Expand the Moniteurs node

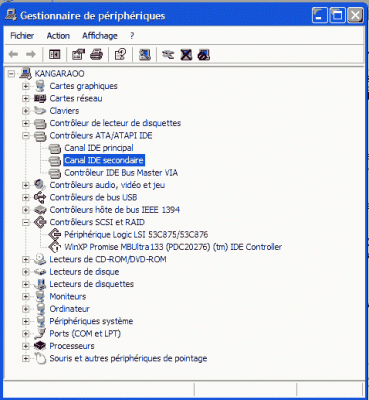pyautogui.click(x=26, y=297)
